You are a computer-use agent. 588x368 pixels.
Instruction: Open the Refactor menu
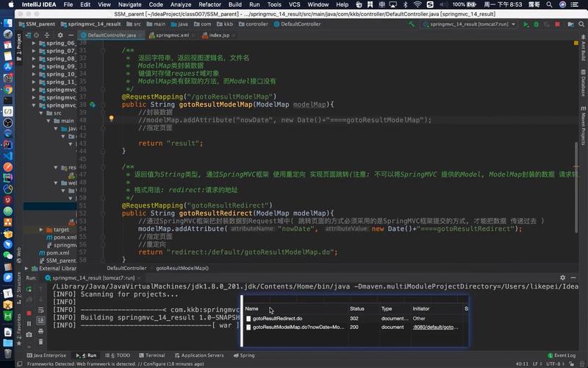[x=209, y=4]
